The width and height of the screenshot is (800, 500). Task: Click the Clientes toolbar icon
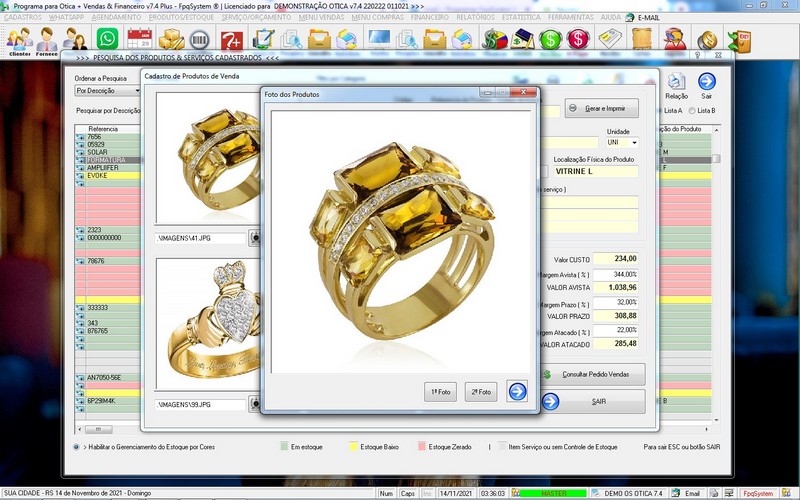[19, 41]
